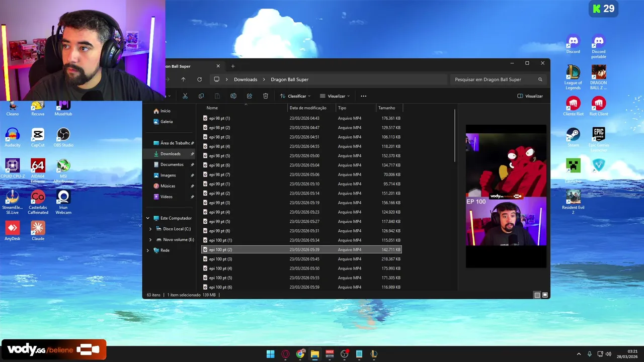Click the Share icon in Explorer toolbar
The image size is (644, 362).
pyautogui.click(x=250, y=96)
